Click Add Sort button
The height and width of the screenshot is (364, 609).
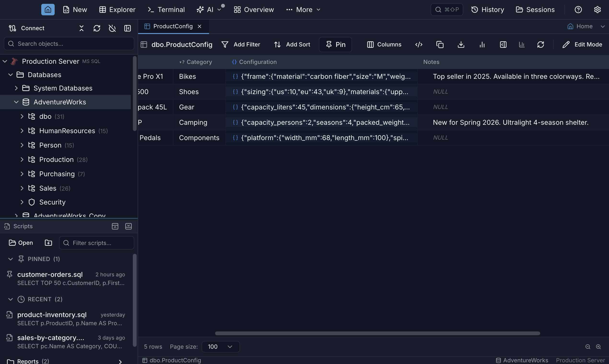292,44
